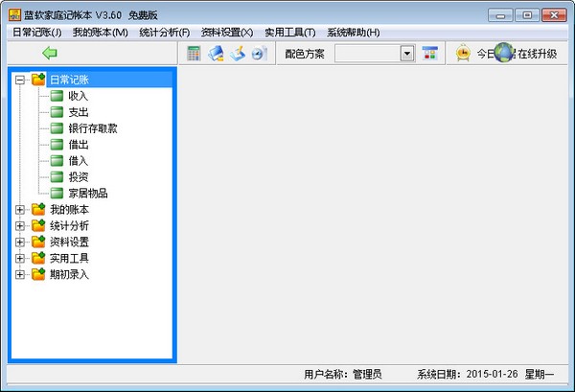
Task: Click the 投资 green book icon
Action: (57, 176)
